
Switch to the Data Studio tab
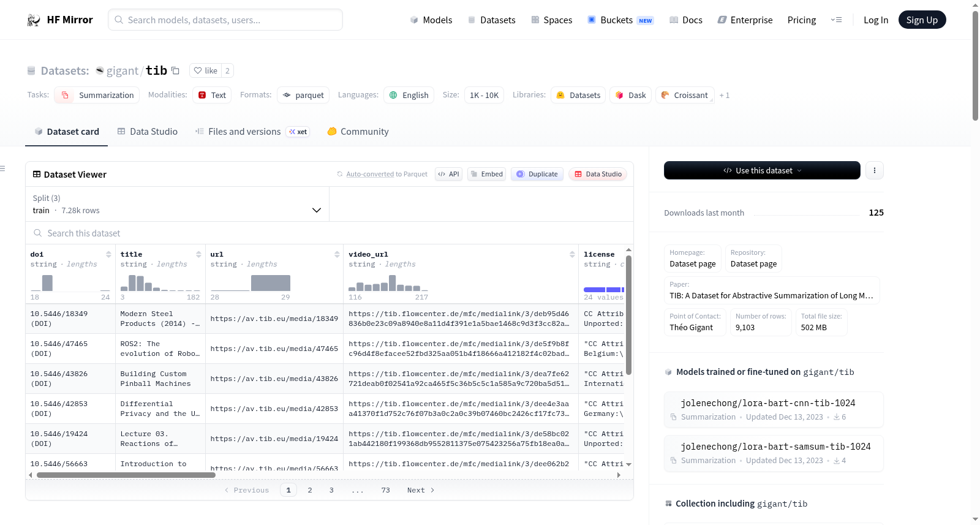tap(148, 132)
